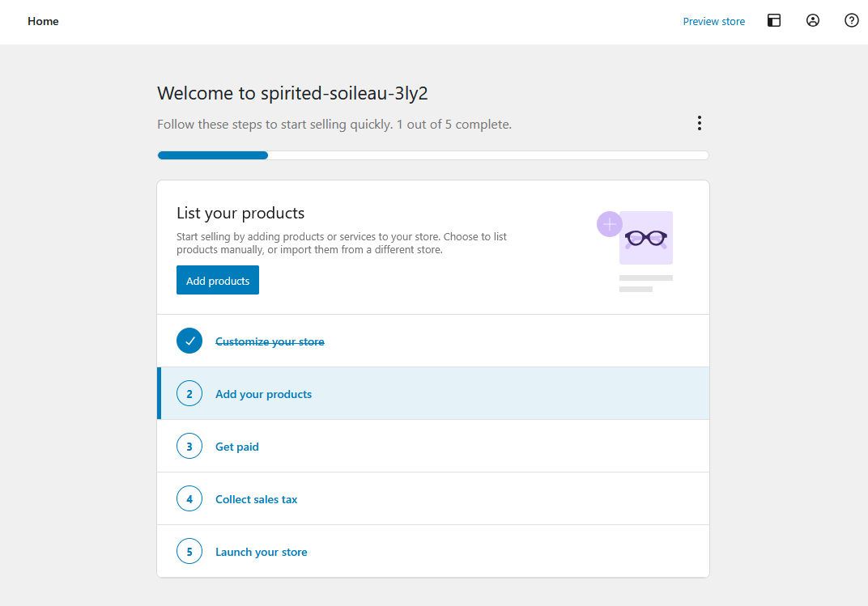This screenshot has width=868, height=606.
Task: Open the Get paid step
Action: [433, 446]
